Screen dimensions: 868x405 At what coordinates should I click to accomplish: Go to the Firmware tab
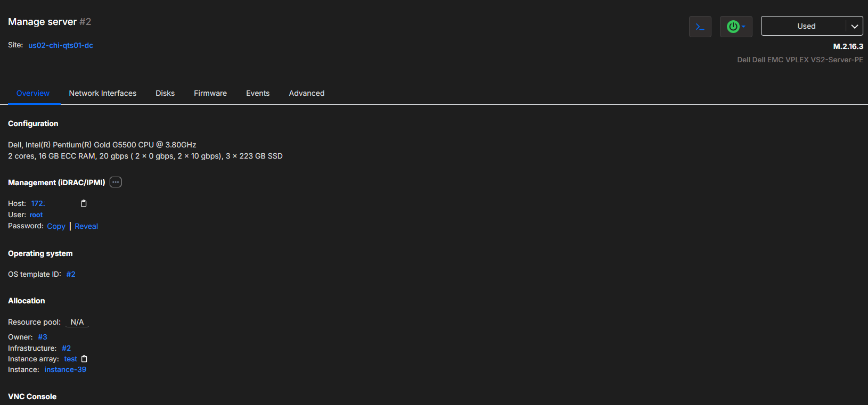[x=210, y=93]
